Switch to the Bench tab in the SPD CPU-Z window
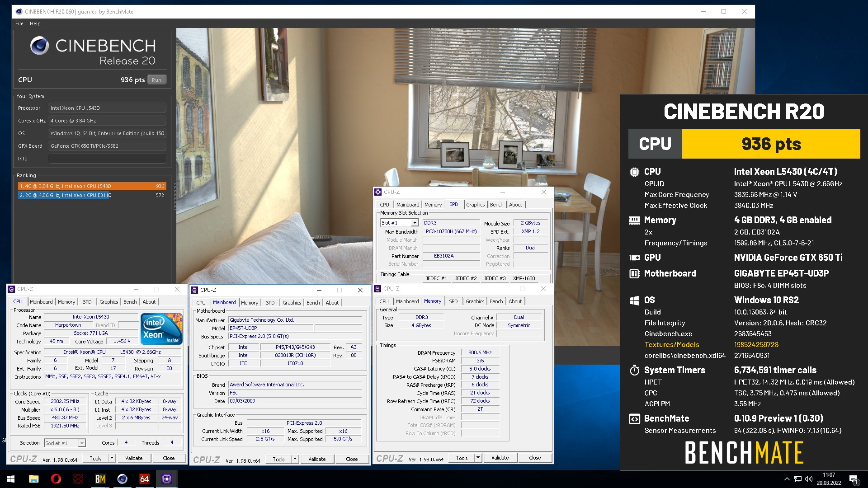Viewport: 868px width, 488px height. pyautogui.click(x=496, y=205)
